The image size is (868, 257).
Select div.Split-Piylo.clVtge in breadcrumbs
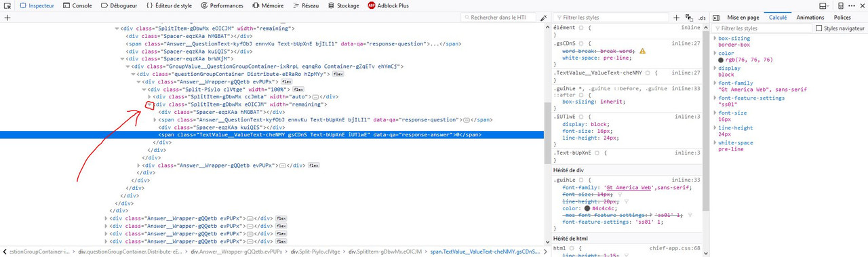315,252
